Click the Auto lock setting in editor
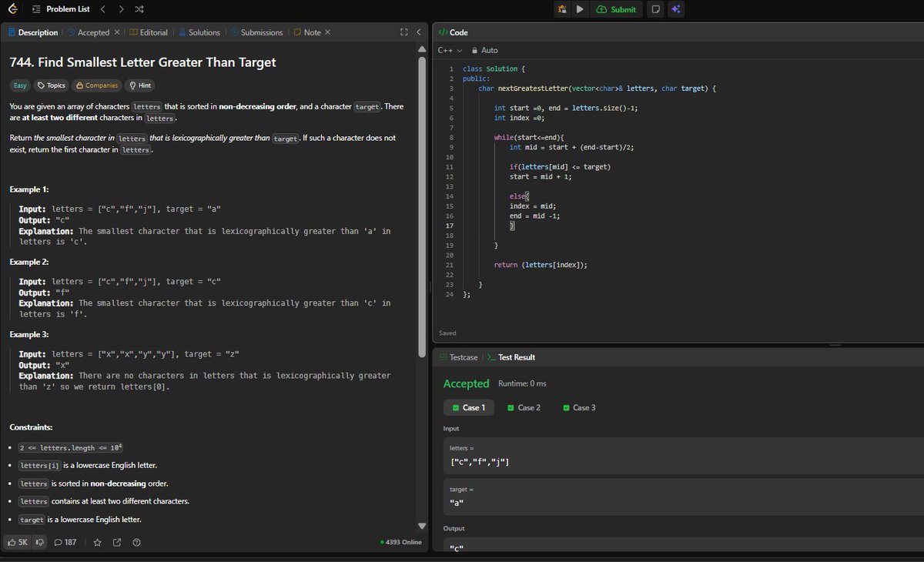 (x=484, y=50)
